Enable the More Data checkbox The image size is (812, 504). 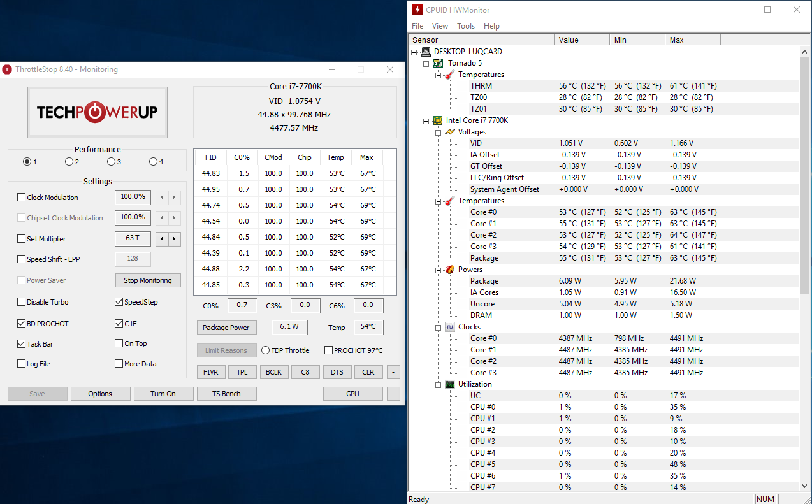[119, 364]
